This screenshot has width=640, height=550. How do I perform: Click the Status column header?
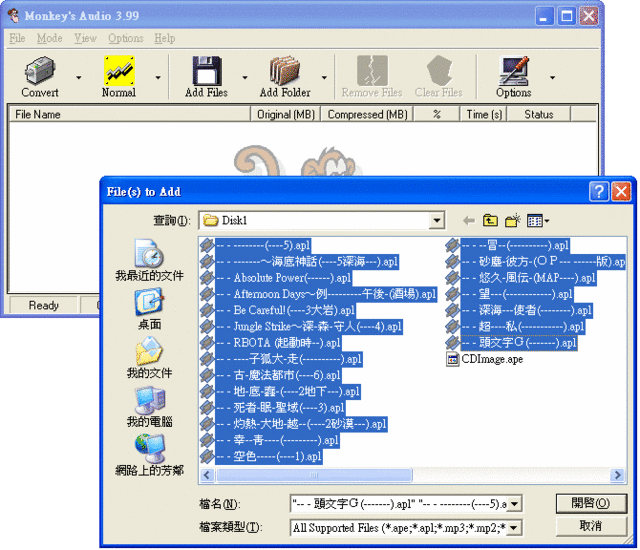[x=539, y=114]
